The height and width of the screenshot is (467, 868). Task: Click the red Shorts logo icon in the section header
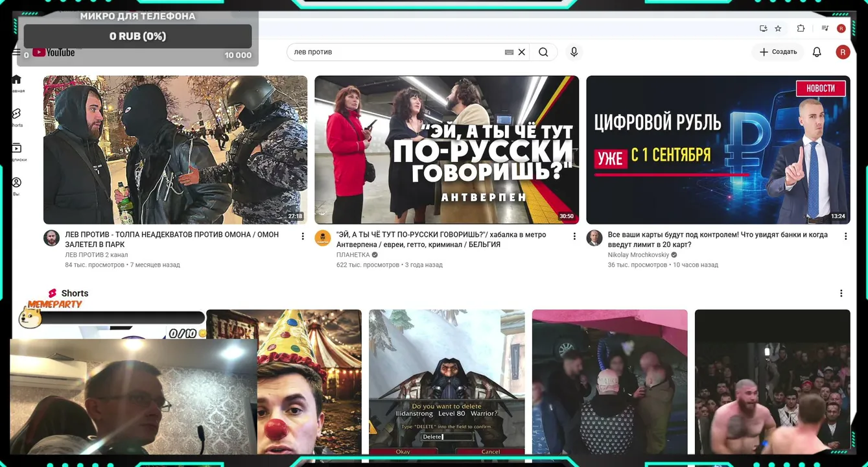click(x=53, y=293)
